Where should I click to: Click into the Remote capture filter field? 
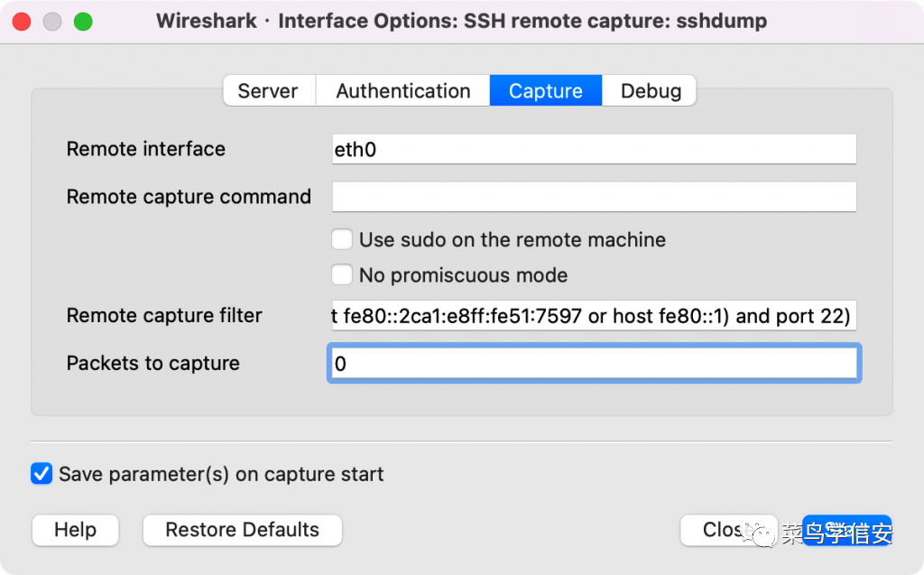pyautogui.click(x=594, y=316)
